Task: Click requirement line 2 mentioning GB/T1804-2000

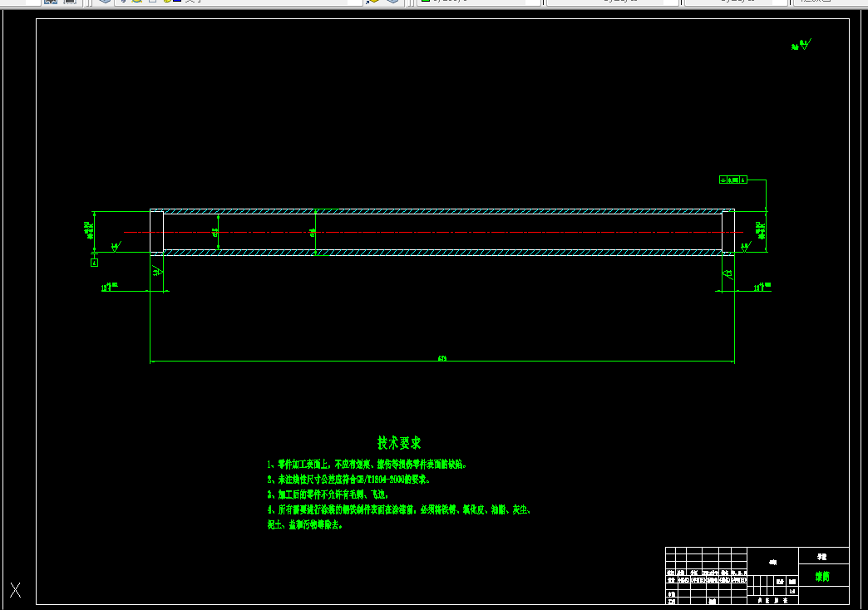Action: pyautogui.click(x=348, y=480)
